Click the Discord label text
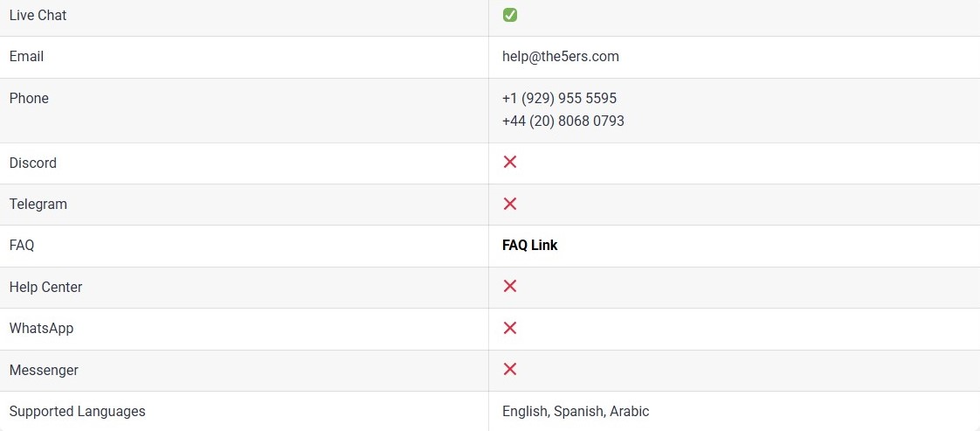The image size is (980, 431). (33, 163)
